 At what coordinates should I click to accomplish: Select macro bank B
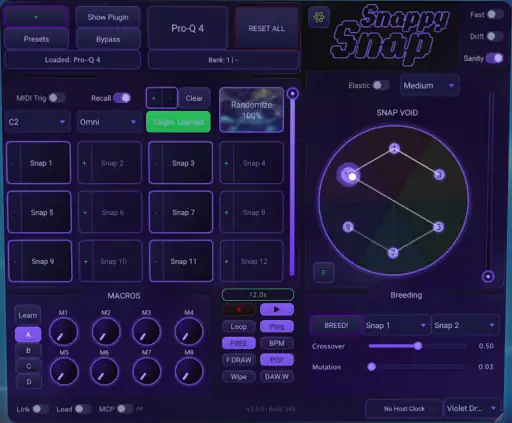coord(28,350)
